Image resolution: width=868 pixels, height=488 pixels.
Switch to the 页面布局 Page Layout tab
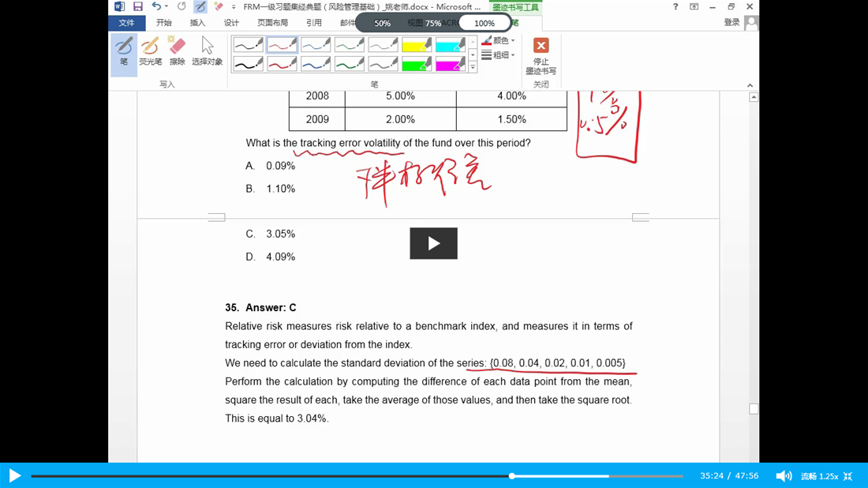[x=273, y=23]
